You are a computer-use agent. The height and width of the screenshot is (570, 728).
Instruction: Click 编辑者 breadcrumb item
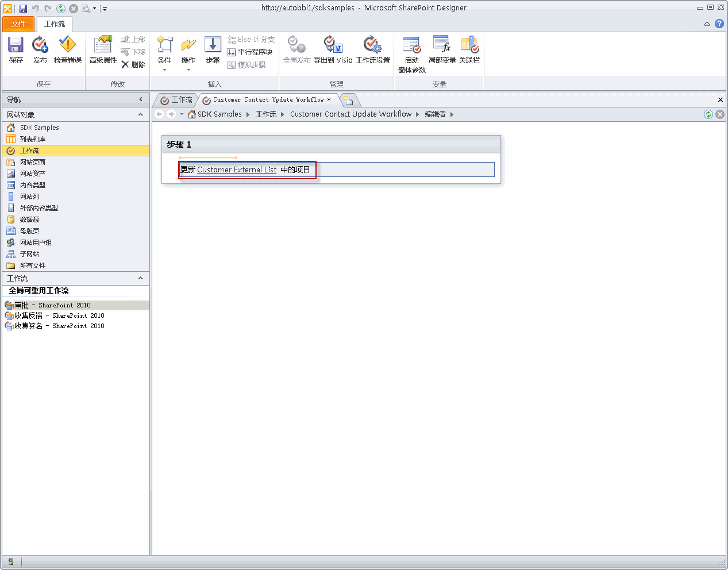click(435, 114)
